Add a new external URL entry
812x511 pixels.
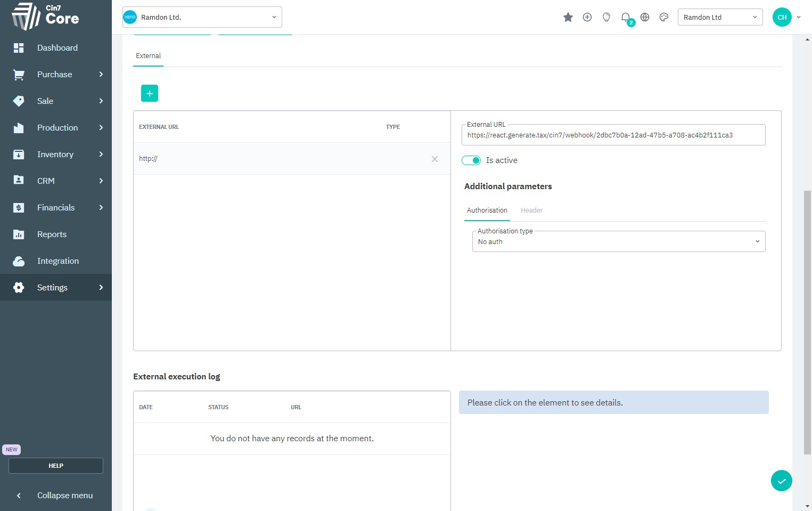(150, 93)
